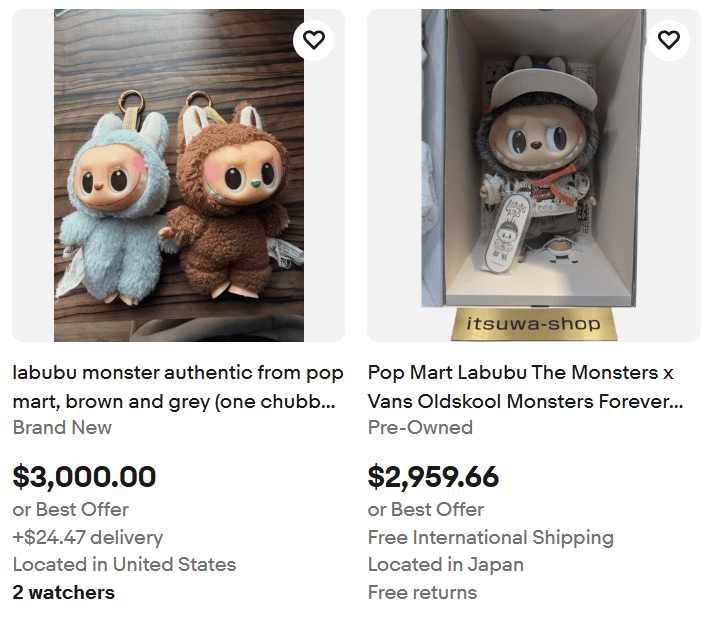The width and height of the screenshot is (708, 619).
Task: Click 'Located in Japan'
Action: click(x=445, y=564)
